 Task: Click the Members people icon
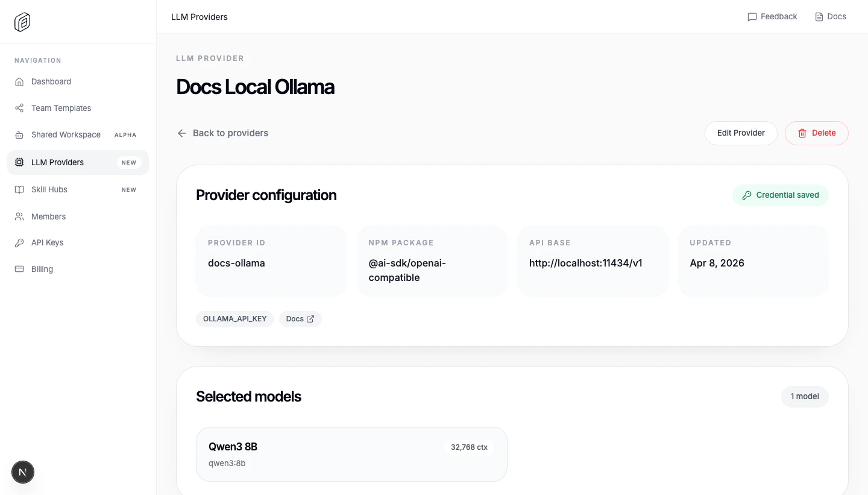[x=19, y=216]
